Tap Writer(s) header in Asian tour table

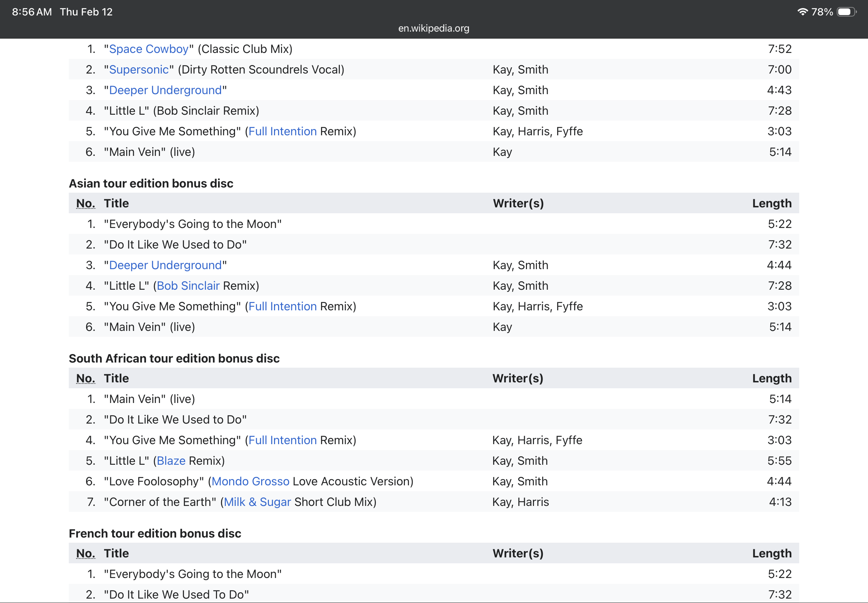coord(518,203)
